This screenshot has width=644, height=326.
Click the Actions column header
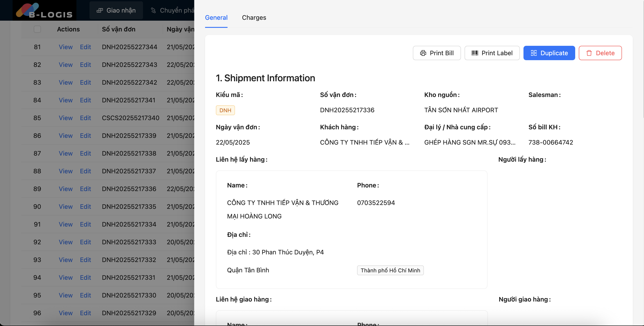coord(68,29)
